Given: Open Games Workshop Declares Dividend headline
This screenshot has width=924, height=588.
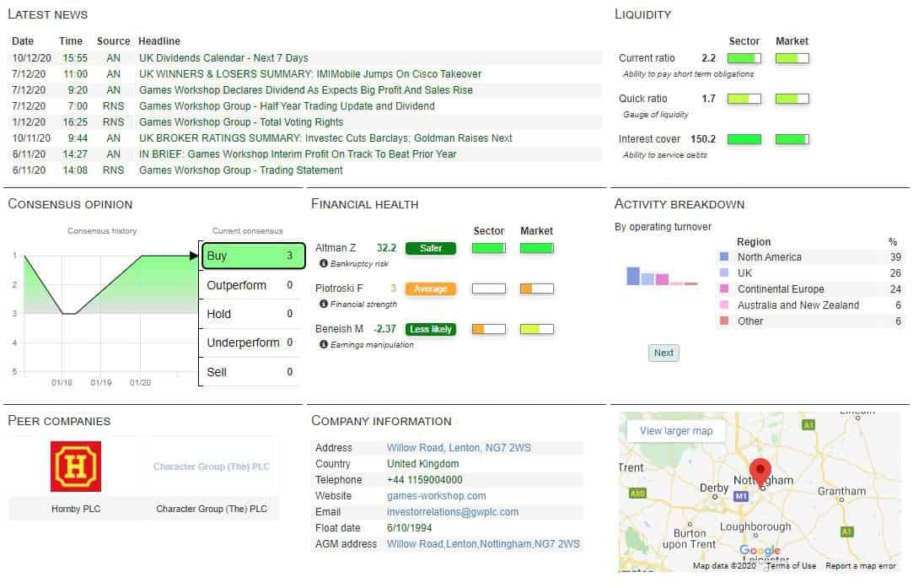Looking at the screenshot, I should 306,89.
